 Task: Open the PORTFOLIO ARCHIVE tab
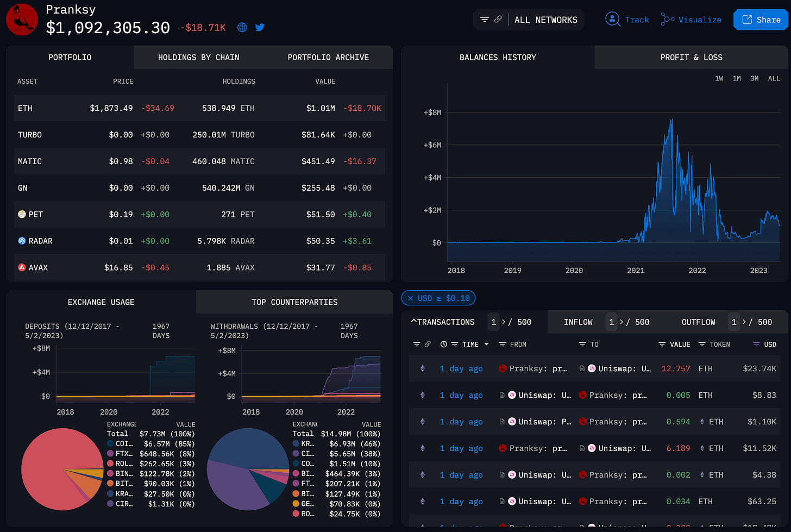click(x=328, y=57)
